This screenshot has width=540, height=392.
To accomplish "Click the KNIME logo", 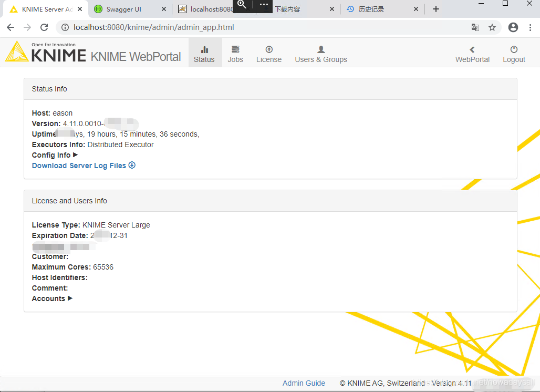I will click(x=46, y=52).
